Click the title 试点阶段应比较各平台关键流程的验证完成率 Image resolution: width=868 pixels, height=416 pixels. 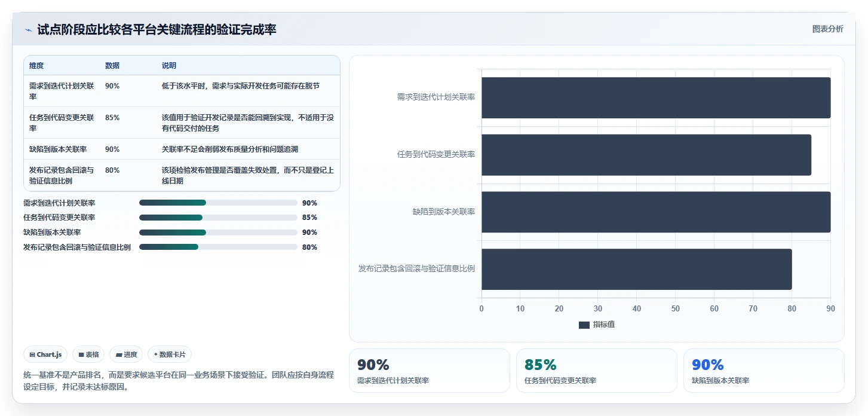click(157, 30)
